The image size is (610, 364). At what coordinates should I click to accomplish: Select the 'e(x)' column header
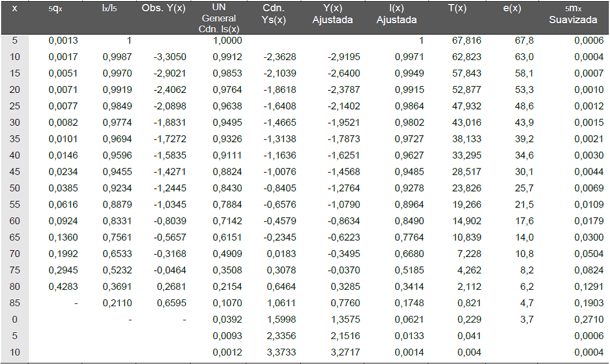point(512,8)
